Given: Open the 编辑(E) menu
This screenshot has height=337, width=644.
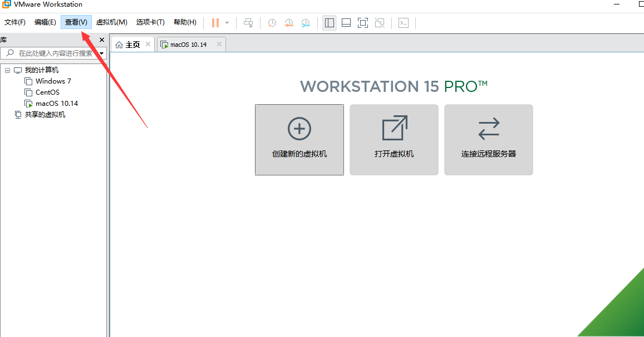Looking at the screenshot, I should [45, 22].
